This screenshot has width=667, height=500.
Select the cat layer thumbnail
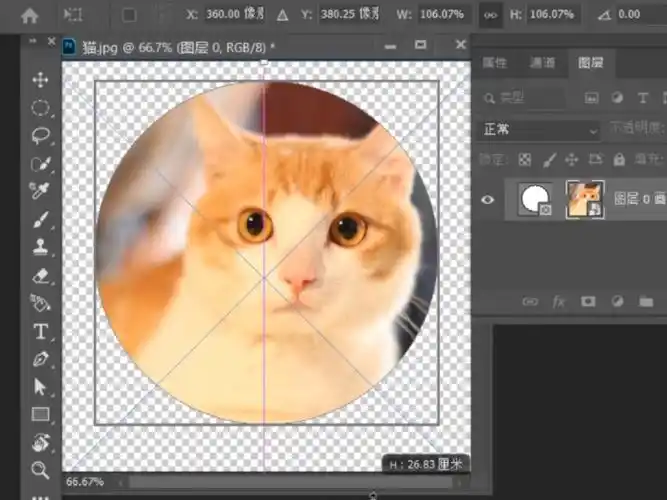pyautogui.click(x=585, y=199)
